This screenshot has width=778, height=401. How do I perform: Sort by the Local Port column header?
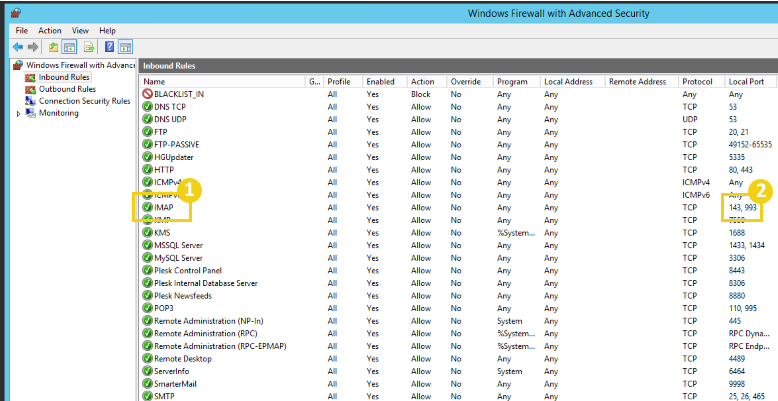click(x=751, y=81)
